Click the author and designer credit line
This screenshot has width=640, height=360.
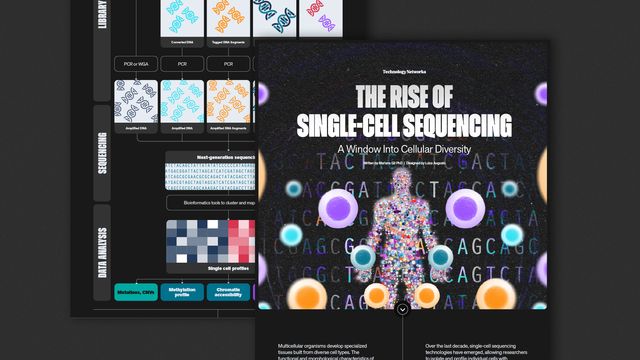pos(404,163)
